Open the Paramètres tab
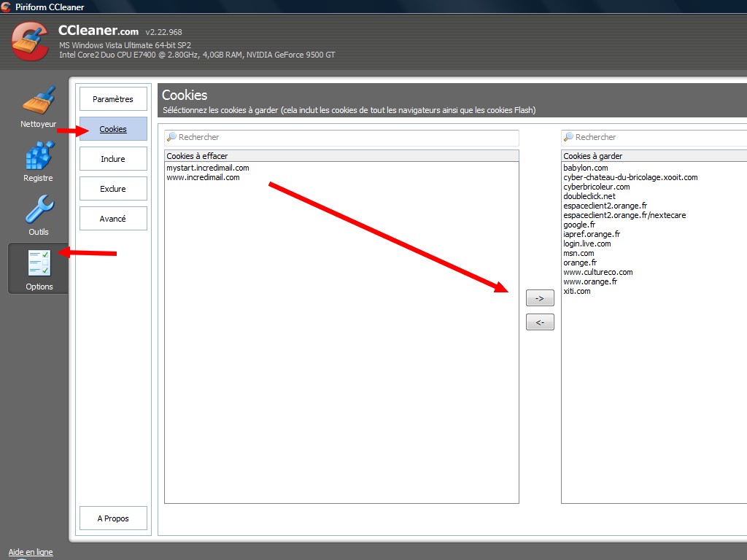Screen dimensions: 747x560 (113, 99)
